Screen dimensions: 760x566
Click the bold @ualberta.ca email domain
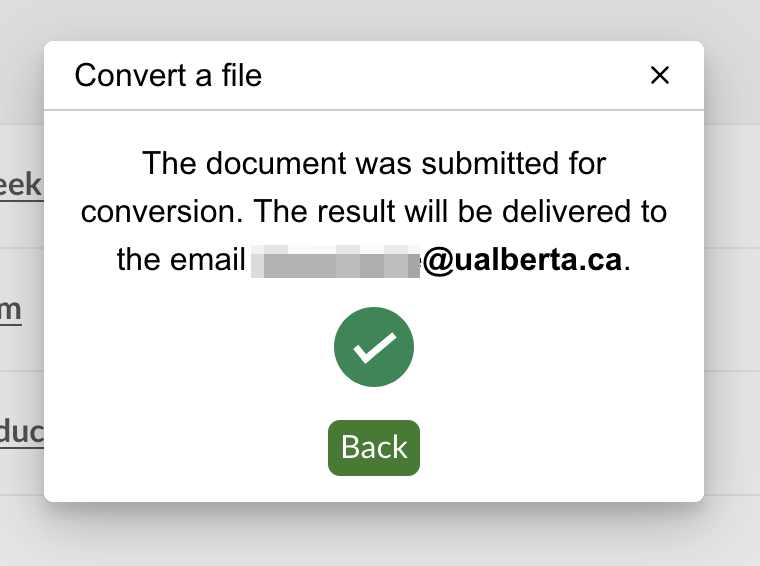[x=523, y=261]
